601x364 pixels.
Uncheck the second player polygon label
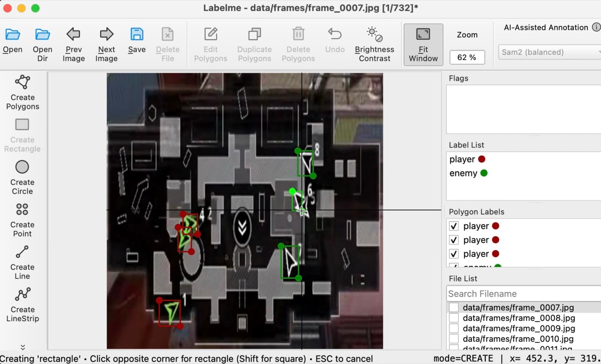[x=454, y=240]
